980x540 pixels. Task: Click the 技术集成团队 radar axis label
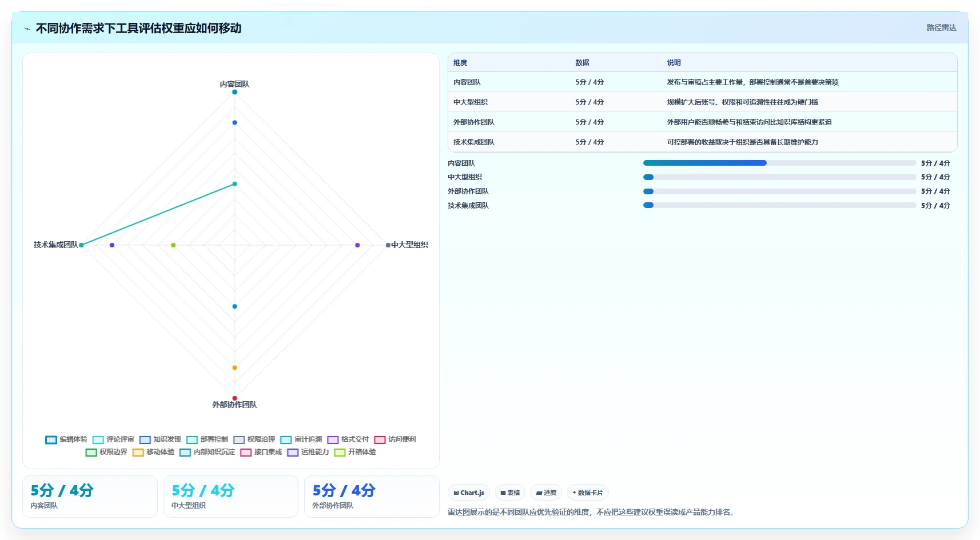55,245
